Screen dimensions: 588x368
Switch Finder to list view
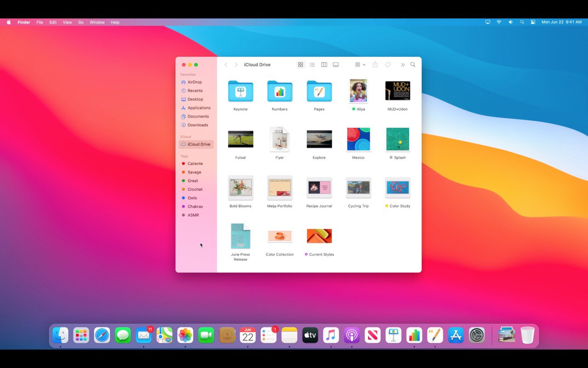[x=312, y=65]
